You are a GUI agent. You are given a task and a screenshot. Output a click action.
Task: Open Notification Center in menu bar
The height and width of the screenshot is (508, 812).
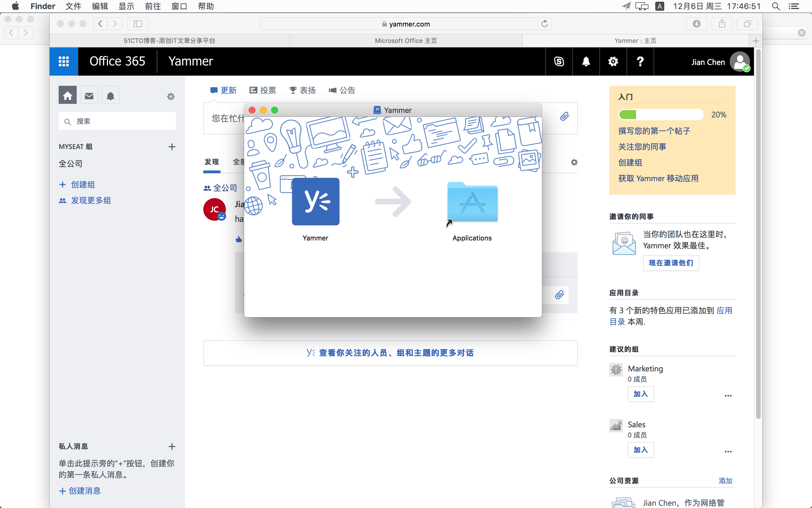(794, 6)
